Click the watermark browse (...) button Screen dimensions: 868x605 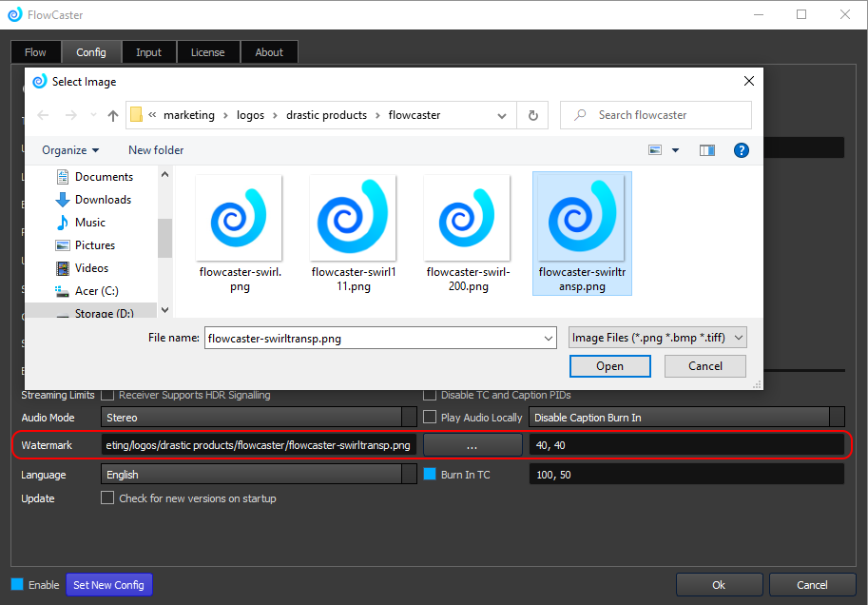pyautogui.click(x=473, y=445)
